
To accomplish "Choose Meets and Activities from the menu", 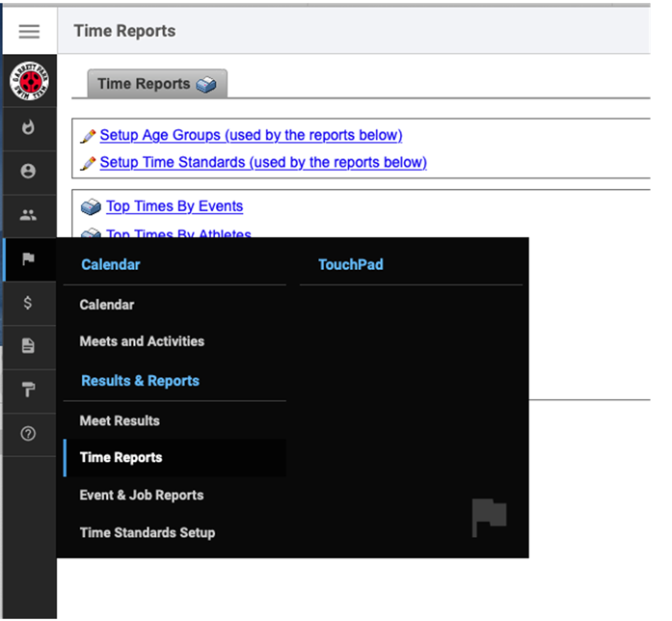I will click(142, 341).
